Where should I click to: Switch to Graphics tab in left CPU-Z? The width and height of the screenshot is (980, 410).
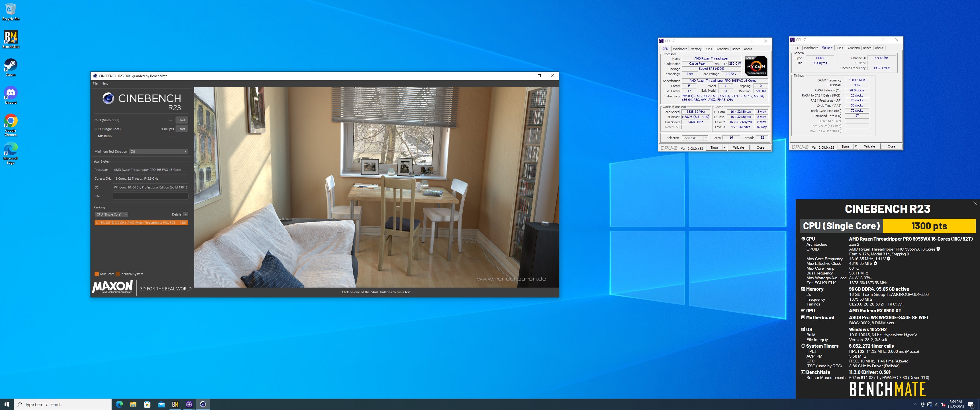(x=722, y=49)
